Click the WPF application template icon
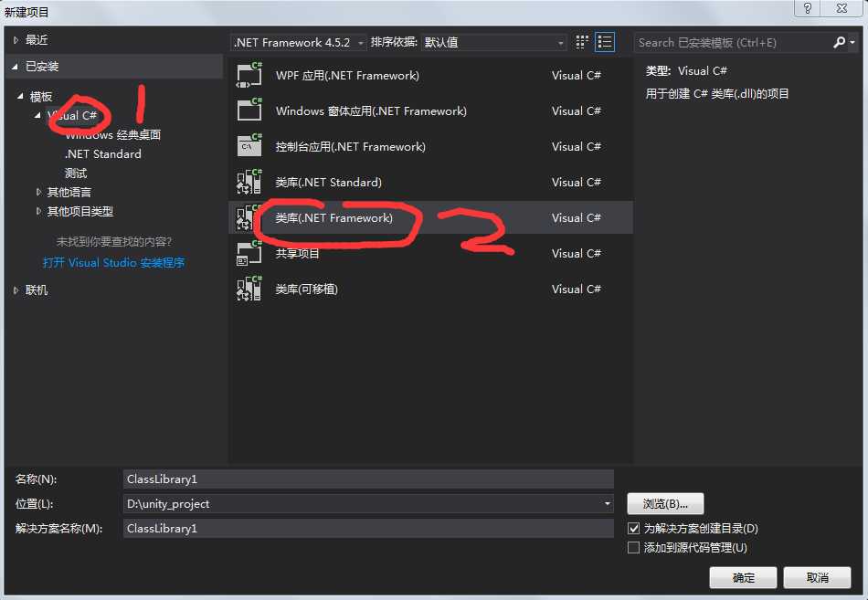 249,75
